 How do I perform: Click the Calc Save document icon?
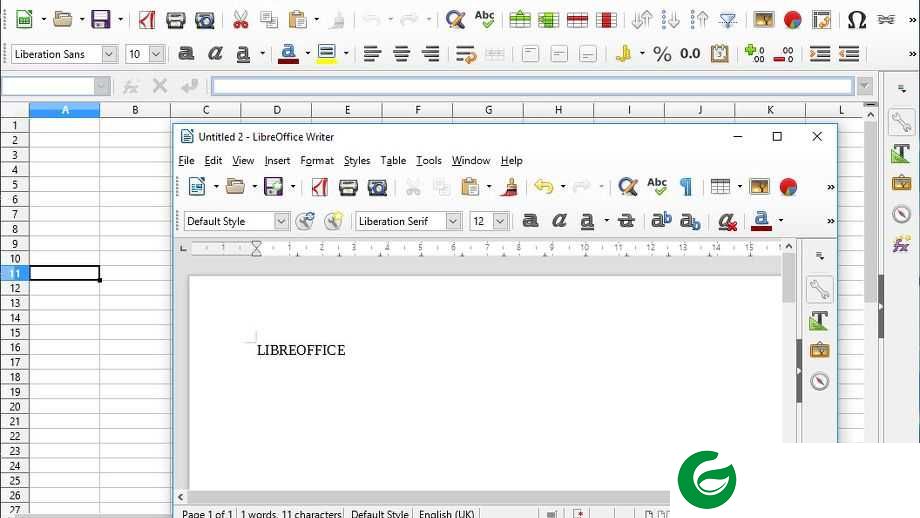click(100, 19)
